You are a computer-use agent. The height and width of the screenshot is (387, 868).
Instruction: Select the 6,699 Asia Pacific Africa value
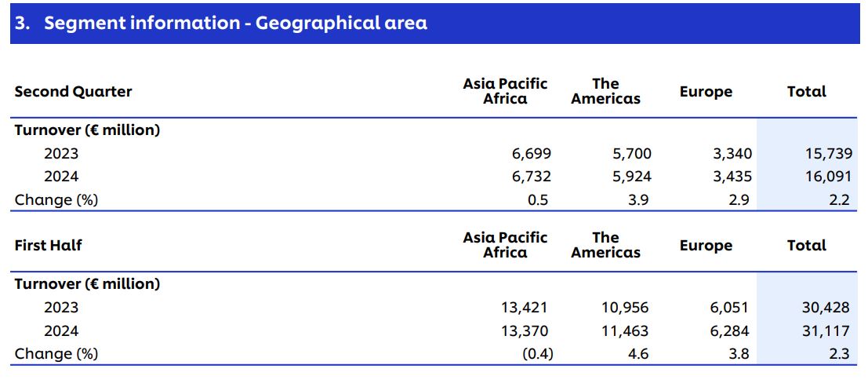pyautogui.click(x=531, y=154)
